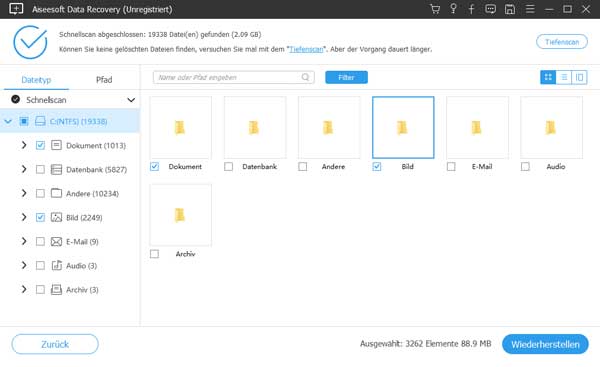Switch to thumbnail grid view
Screen dimensions: 600x367
tap(548, 77)
